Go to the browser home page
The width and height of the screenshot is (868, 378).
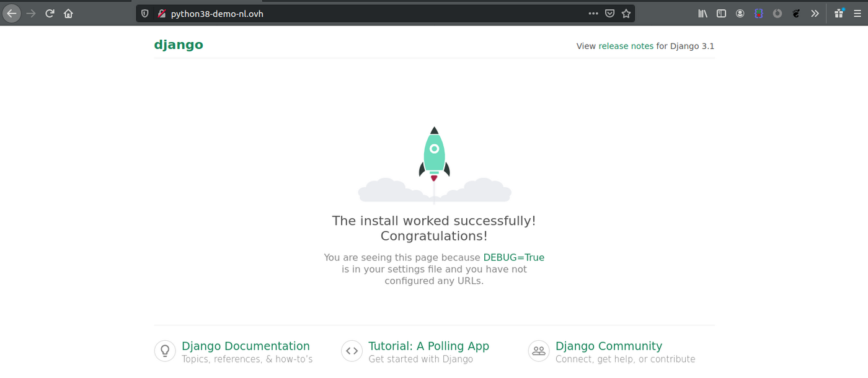click(68, 13)
